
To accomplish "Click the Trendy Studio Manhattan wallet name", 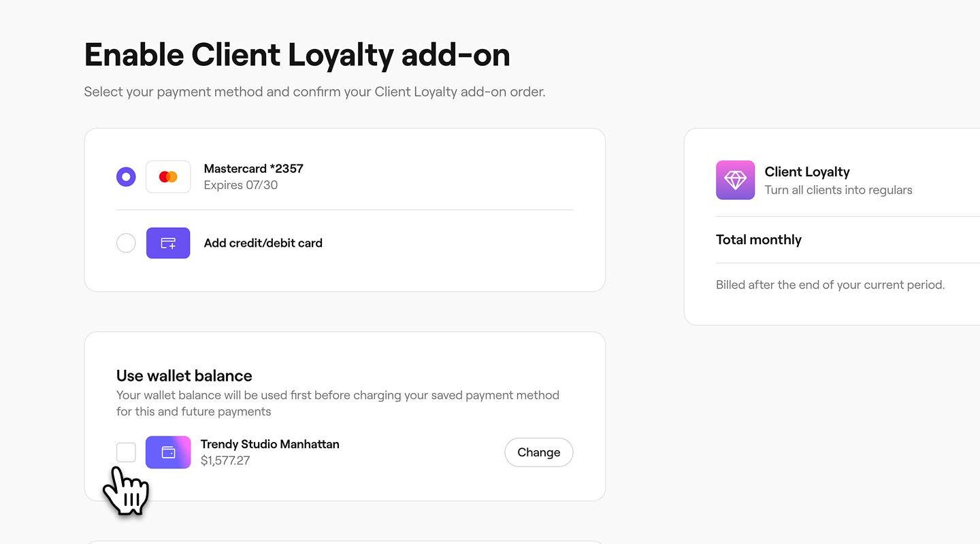I will 269,444.
